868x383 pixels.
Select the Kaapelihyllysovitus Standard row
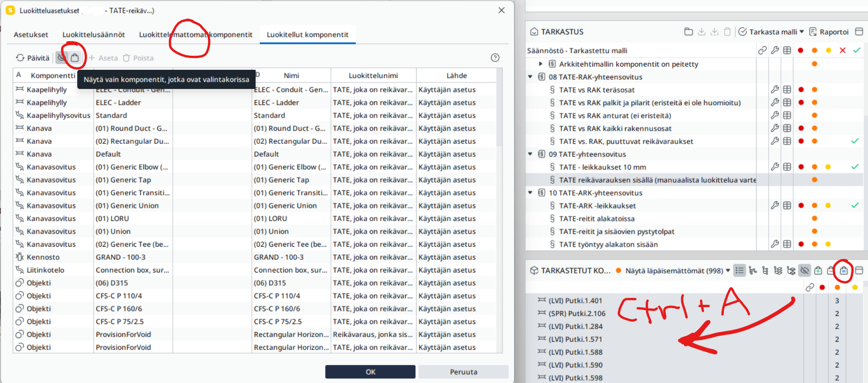255,116
